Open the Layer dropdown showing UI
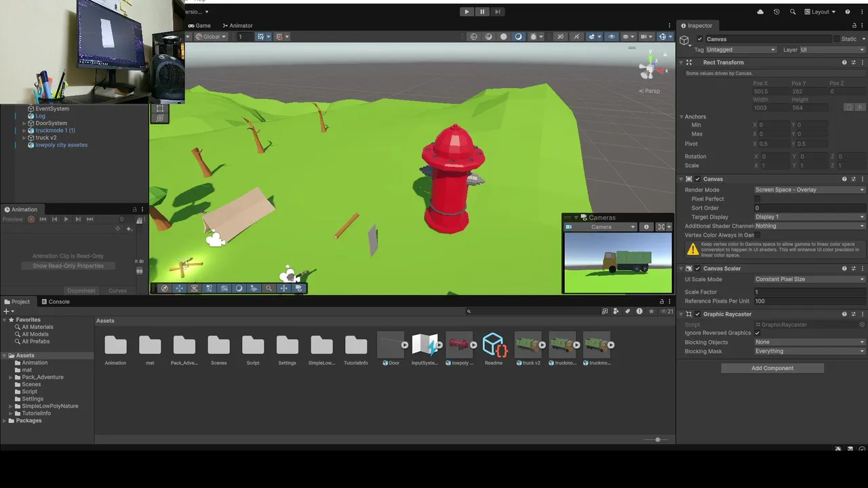This screenshot has height=488, width=868. (833, 49)
